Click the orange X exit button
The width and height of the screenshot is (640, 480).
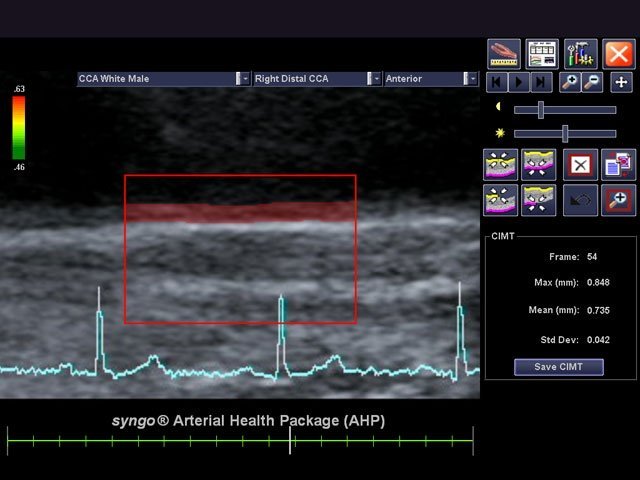coord(619,54)
